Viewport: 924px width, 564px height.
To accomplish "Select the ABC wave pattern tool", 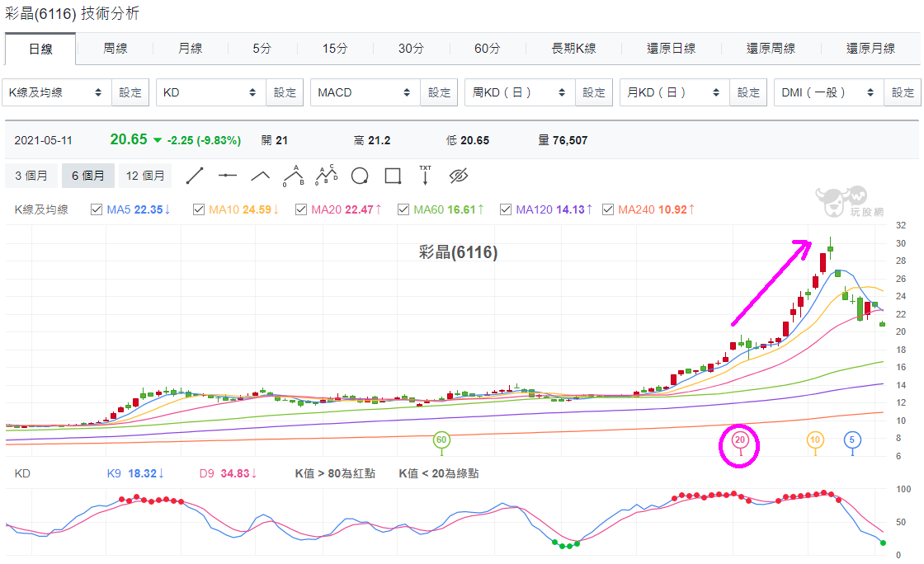I will [294, 176].
